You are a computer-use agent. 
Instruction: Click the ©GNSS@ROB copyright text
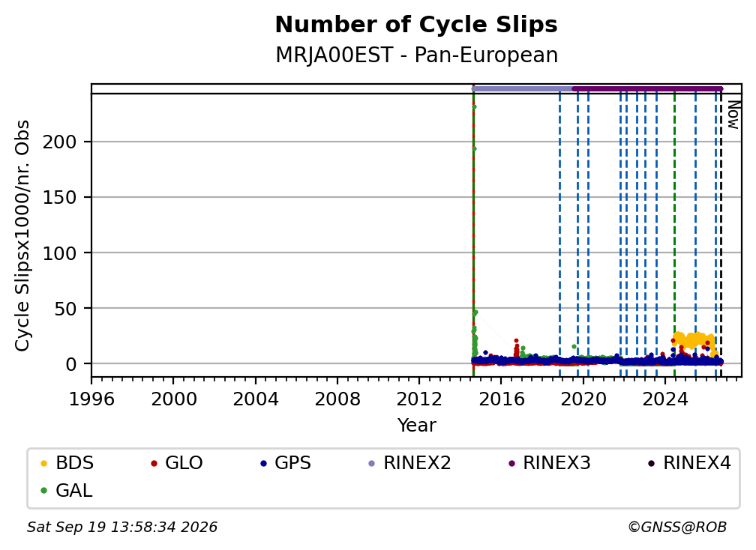pyautogui.click(x=677, y=528)
